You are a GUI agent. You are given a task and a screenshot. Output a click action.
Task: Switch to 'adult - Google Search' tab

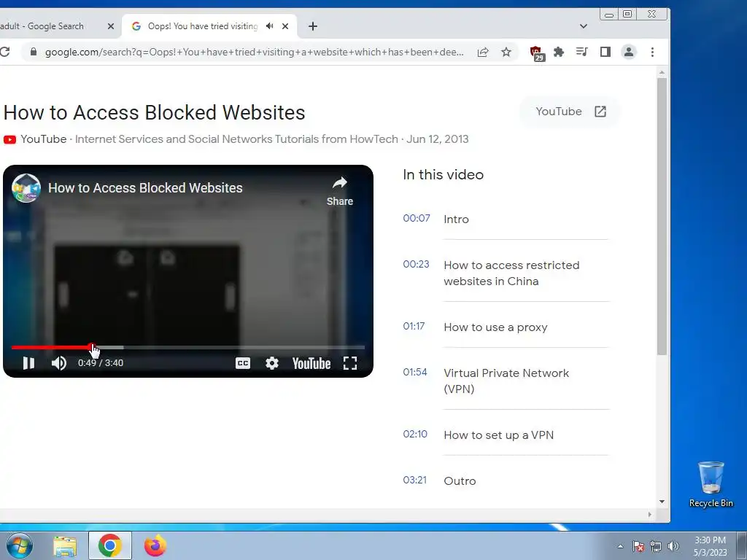coord(53,26)
